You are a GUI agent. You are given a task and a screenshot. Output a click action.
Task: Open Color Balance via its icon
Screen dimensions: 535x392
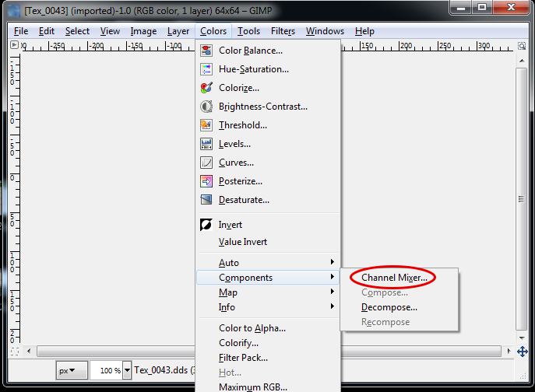click(x=206, y=51)
